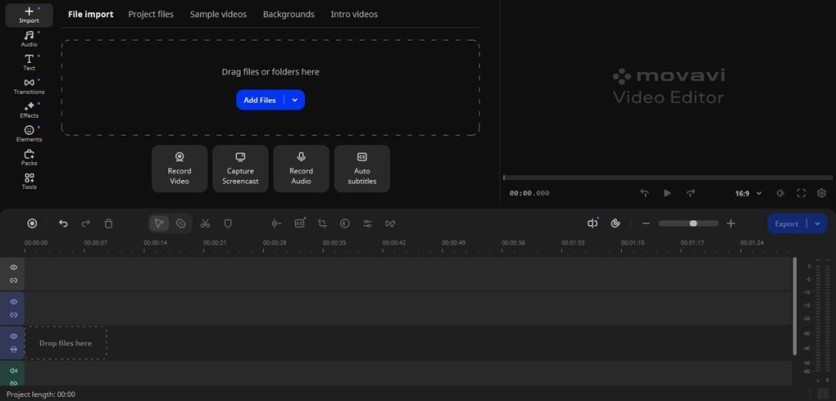
Task: Open the Effects panel
Action: [29, 110]
